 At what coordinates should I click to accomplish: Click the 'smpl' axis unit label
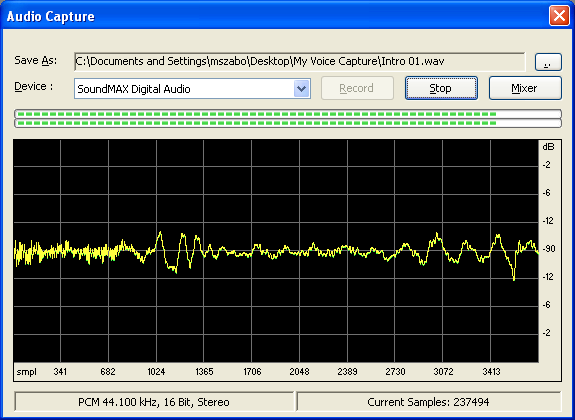click(x=27, y=372)
